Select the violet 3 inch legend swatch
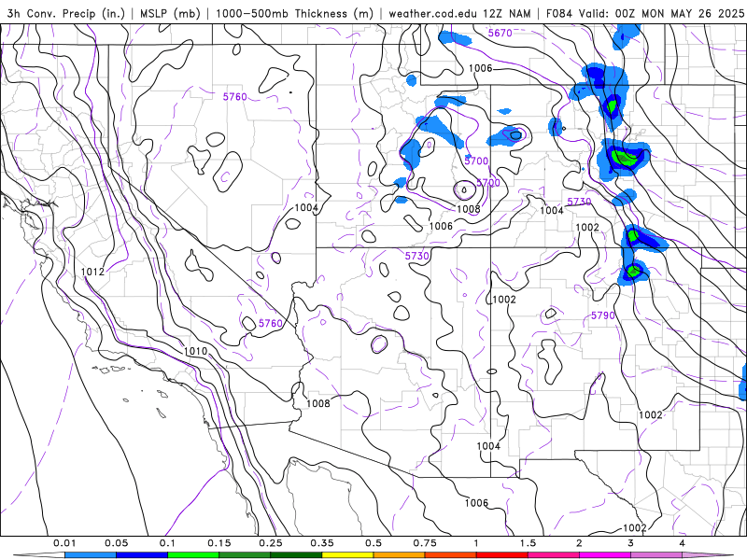This screenshot has width=747, height=560. 656,555
